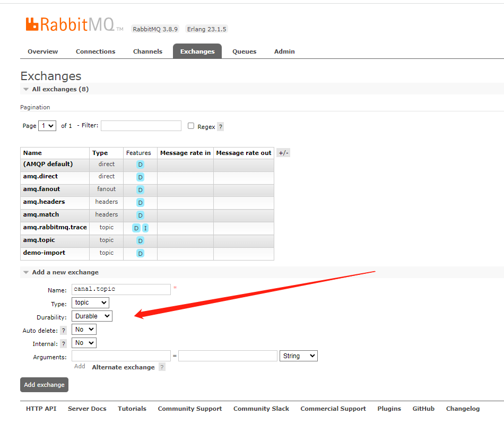Sort by Message rate in column header
Screen dimensions: 504x441
[x=186, y=153]
